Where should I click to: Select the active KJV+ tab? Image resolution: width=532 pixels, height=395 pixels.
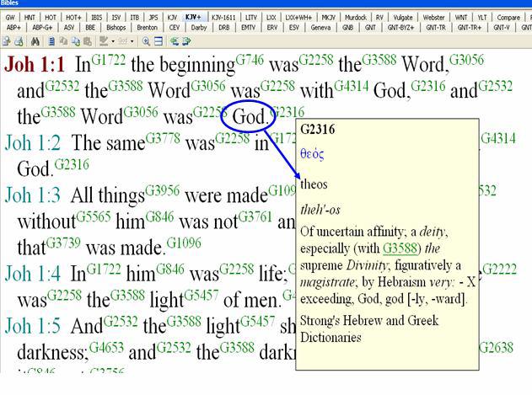pos(193,18)
